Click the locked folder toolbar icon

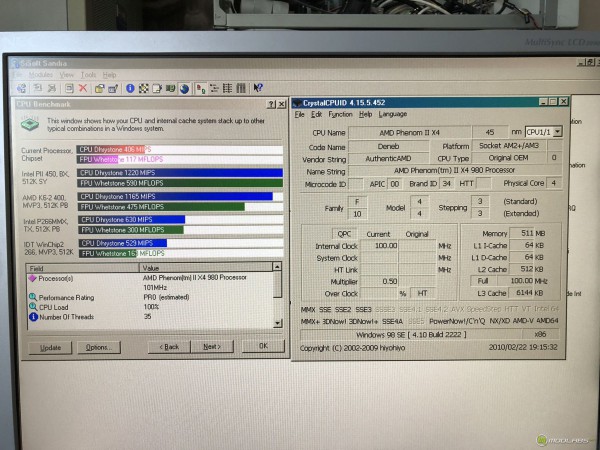coord(99,89)
